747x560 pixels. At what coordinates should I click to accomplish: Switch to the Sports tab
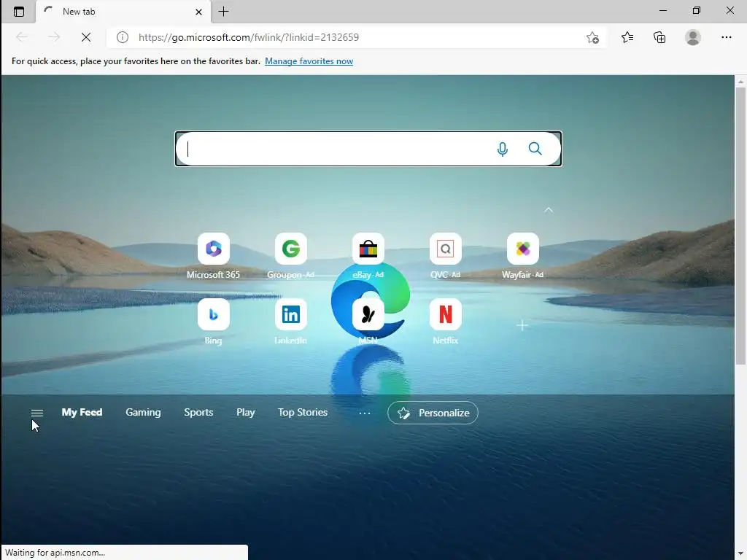pyautogui.click(x=198, y=413)
